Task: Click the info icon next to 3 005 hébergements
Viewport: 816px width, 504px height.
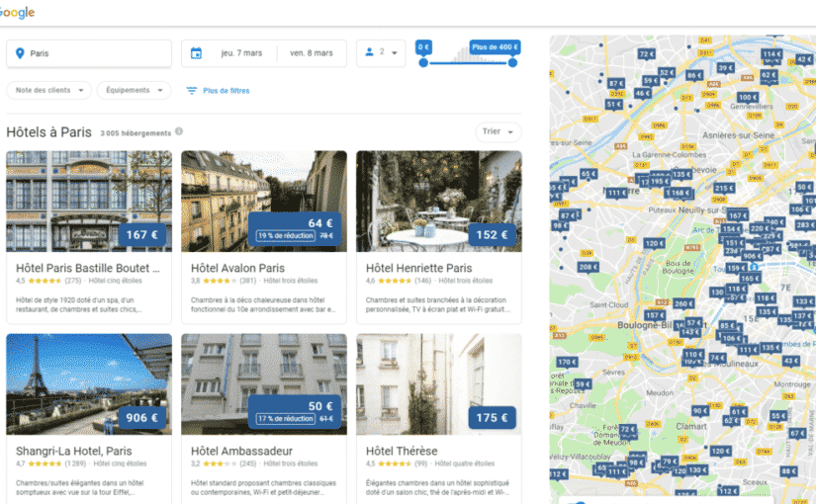Action: click(179, 131)
